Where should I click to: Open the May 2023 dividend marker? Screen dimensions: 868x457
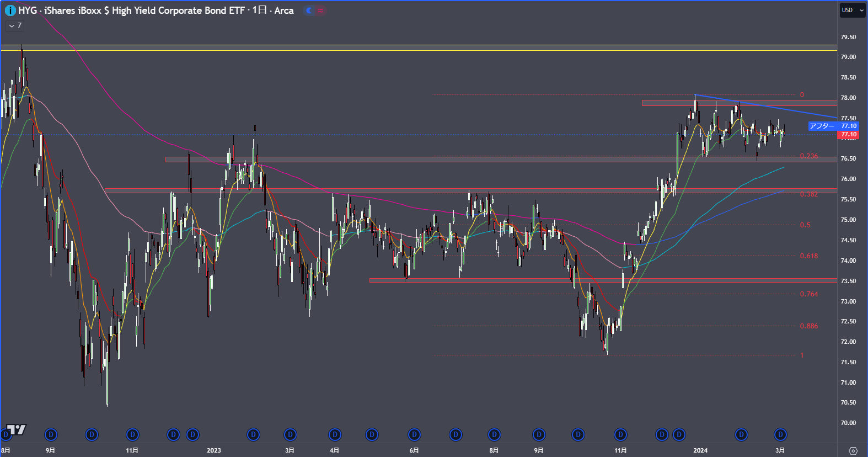[x=372, y=435]
